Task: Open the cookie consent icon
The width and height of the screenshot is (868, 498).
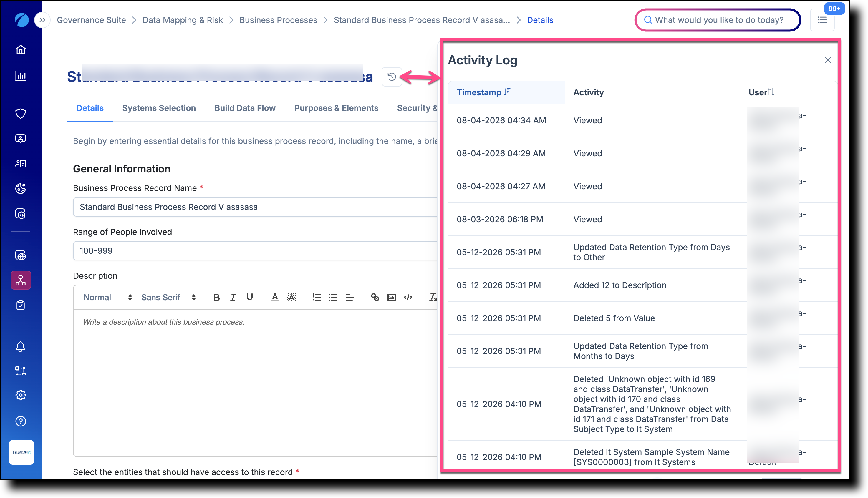Action: pos(21,188)
